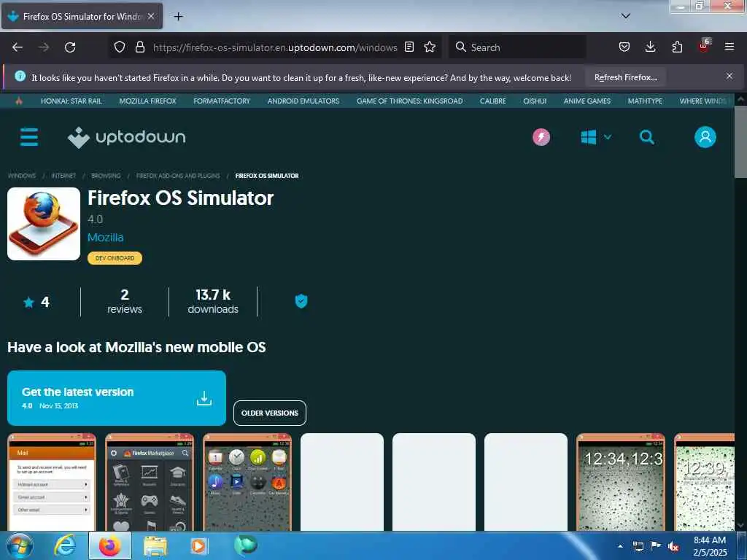The width and height of the screenshot is (747, 560).
Task: Open the Firefox Marketplace screenshot thumbnail
Action: pyautogui.click(x=150, y=481)
